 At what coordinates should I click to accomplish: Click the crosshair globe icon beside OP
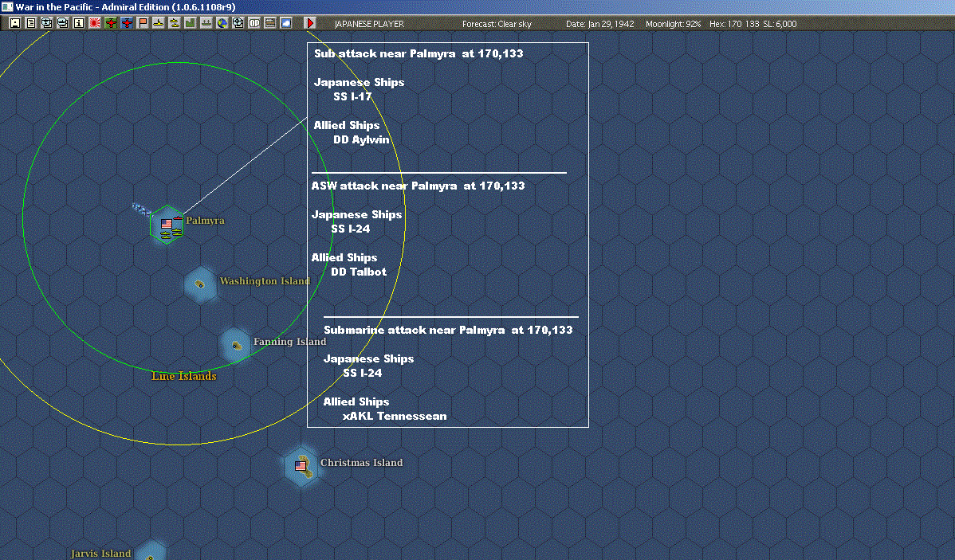tap(238, 23)
